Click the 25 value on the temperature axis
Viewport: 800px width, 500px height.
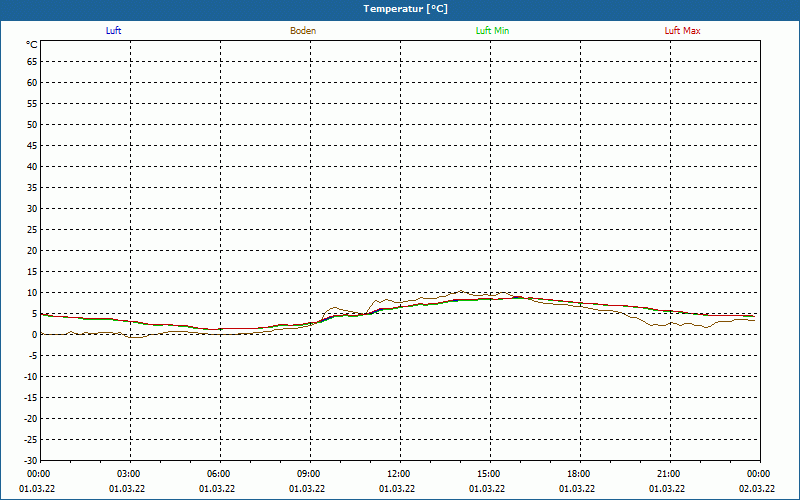[32, 230]
